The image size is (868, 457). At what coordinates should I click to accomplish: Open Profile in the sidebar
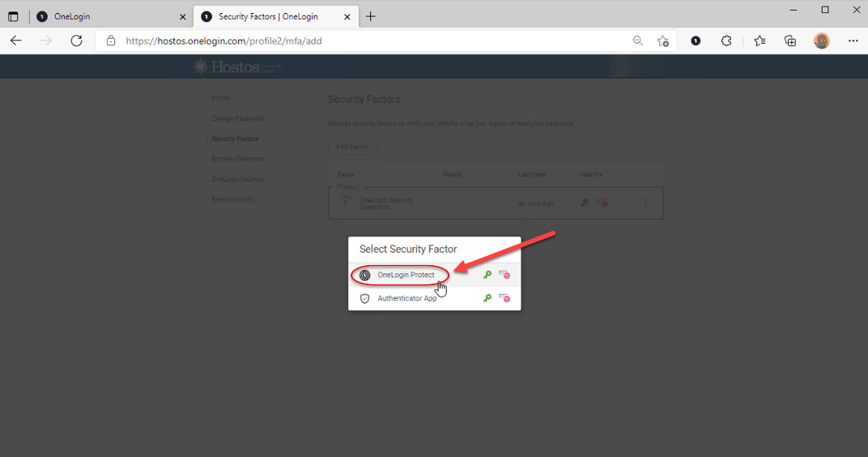pos(221,97)
